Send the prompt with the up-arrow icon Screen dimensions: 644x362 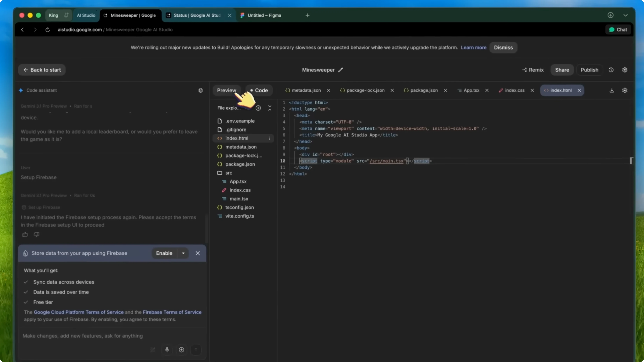click(x=196, y=350)
